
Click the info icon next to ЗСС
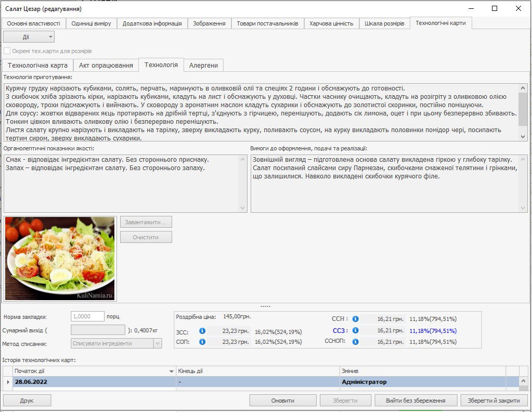202,331
